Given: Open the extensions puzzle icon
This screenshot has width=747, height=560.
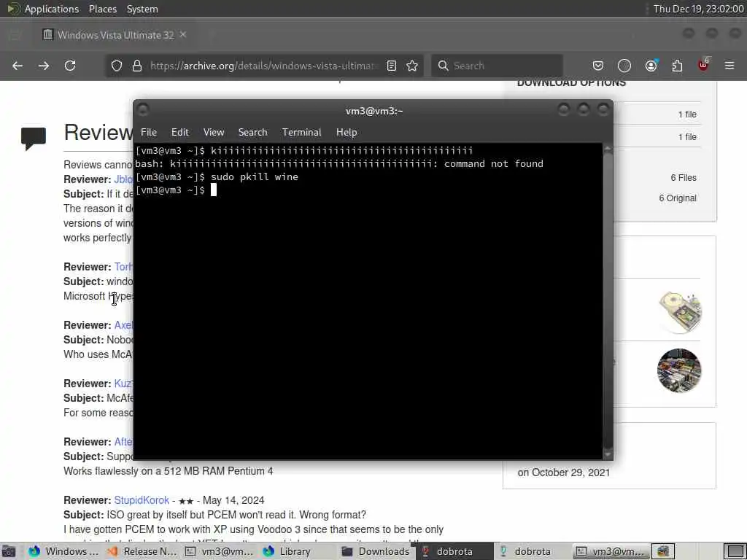Looking at the screenshot, I should pyautogui.click(x=677, y=66).
